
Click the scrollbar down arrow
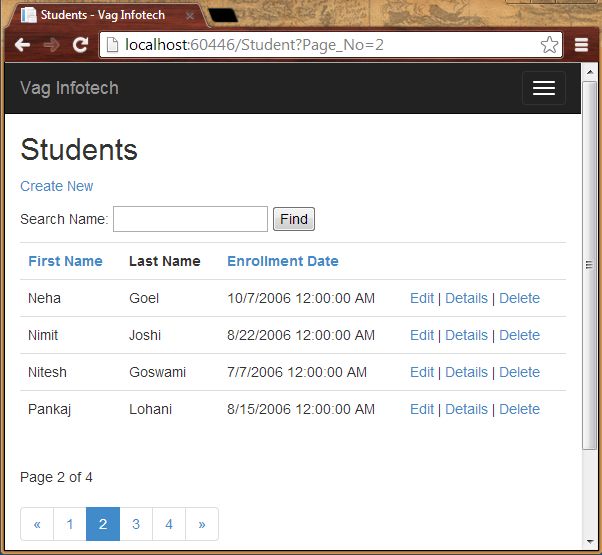[x=590, y=542]
